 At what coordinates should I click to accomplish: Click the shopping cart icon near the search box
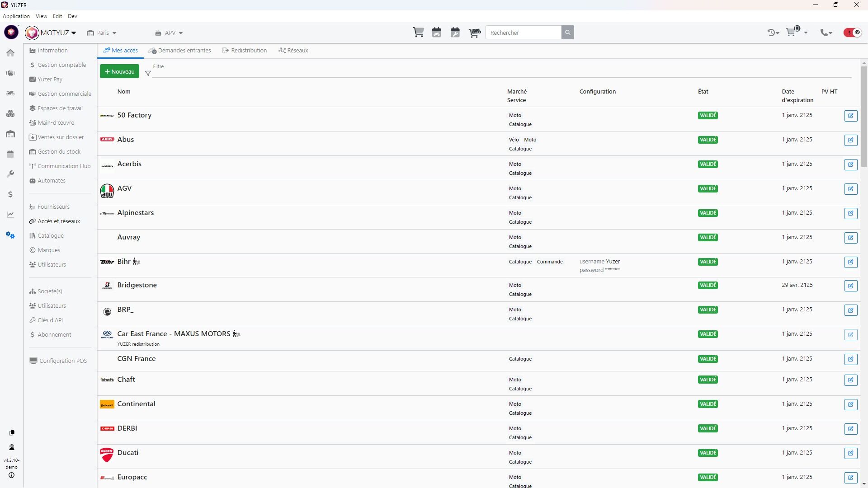(x=418, y=33)
